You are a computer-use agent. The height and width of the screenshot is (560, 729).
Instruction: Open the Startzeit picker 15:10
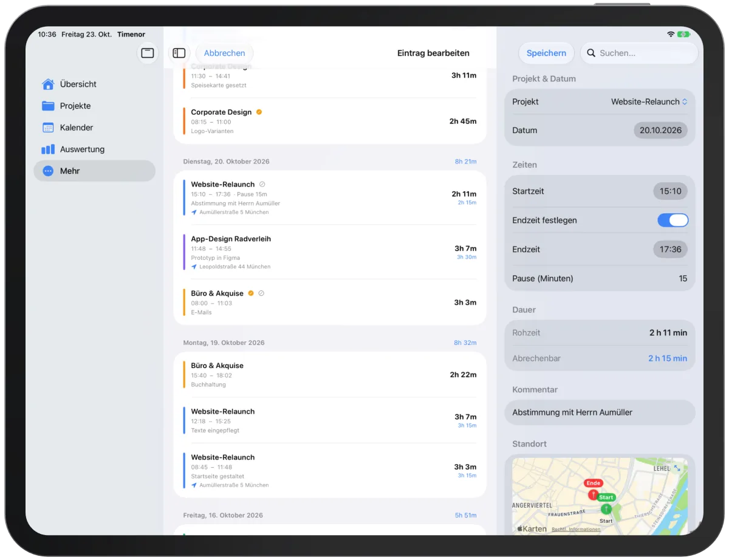tap(671, 191)
